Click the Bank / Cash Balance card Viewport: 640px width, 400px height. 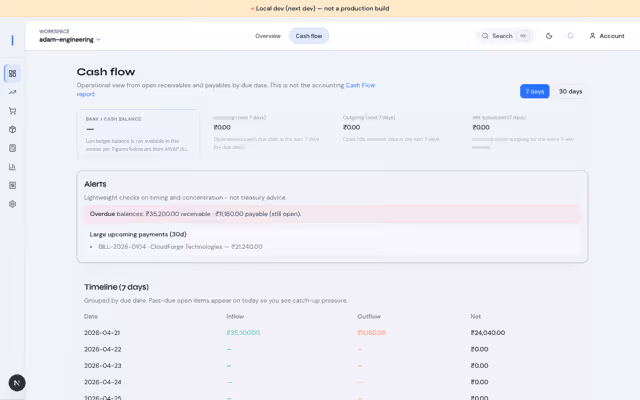coord(138,134)
